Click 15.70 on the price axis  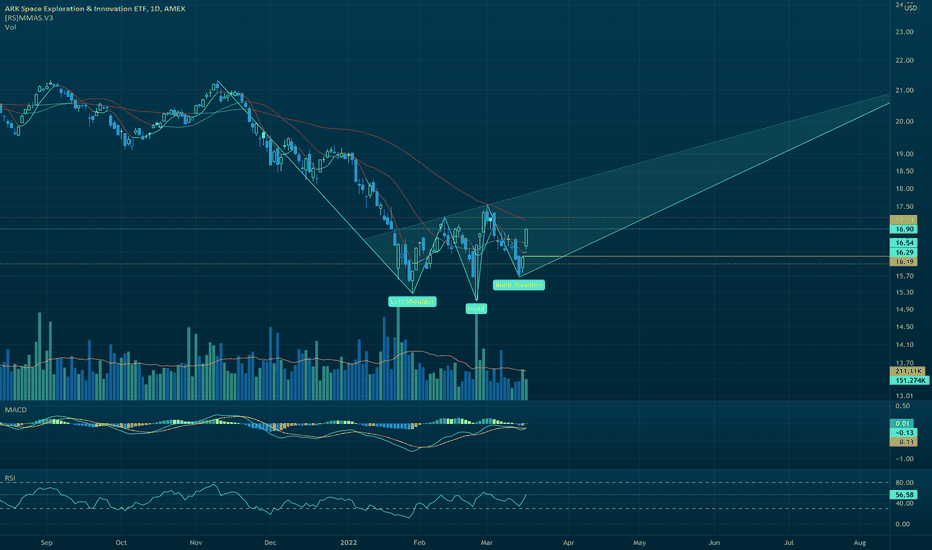904,276
